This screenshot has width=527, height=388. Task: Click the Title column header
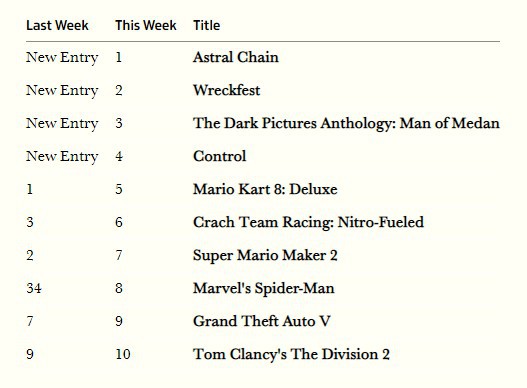[206, 26]
